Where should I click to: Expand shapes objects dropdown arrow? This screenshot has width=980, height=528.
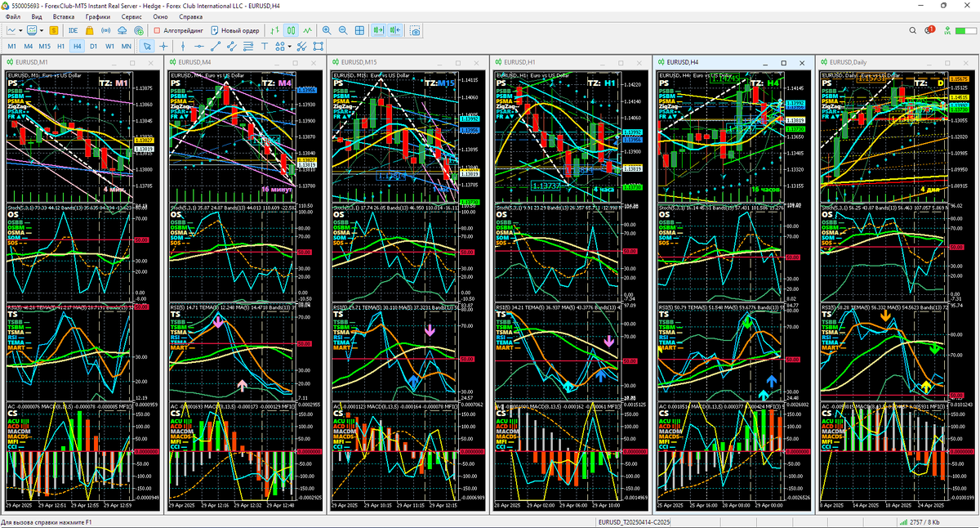coord(289,47)
